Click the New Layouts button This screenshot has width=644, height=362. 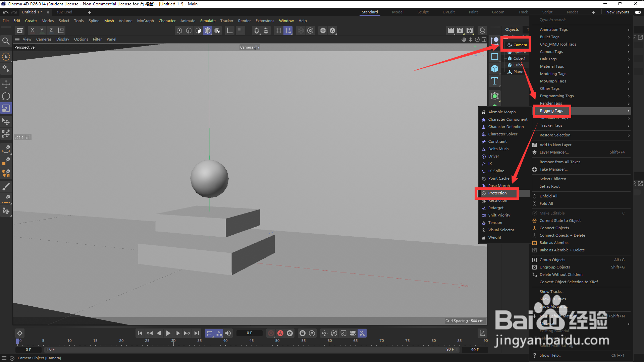(x=618, y=12)
